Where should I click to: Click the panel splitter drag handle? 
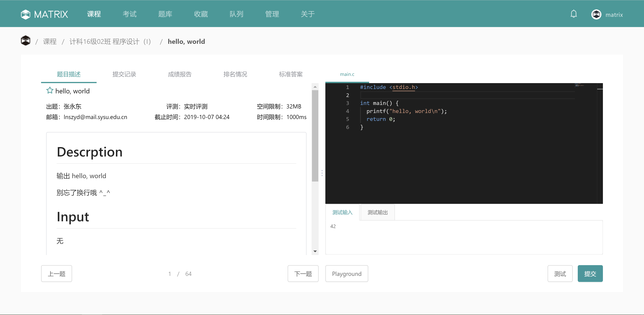click(322, 173)
